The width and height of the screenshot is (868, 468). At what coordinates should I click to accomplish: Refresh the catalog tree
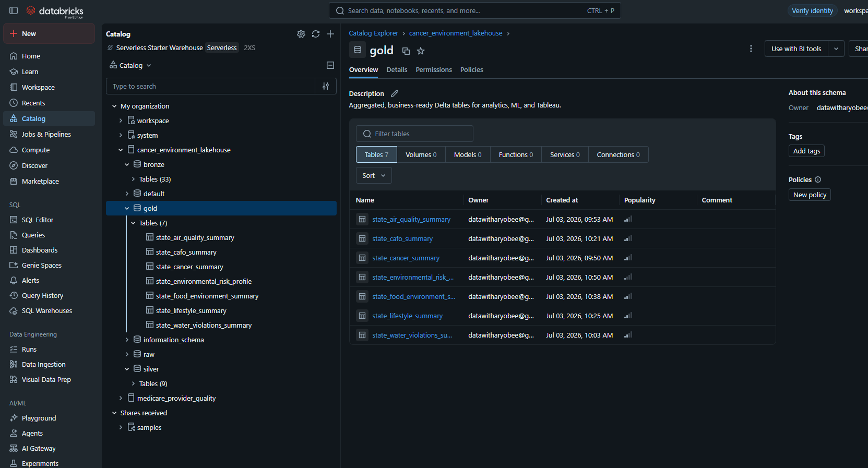(316, 34)
